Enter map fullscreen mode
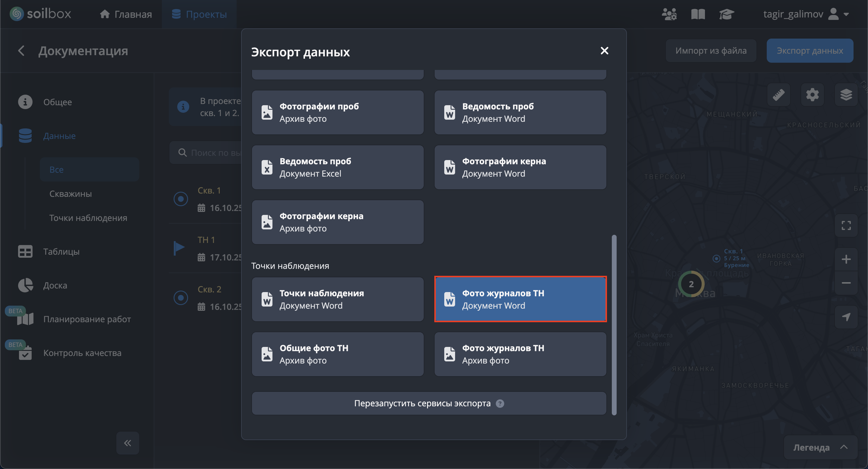Viewport: 868px width, 469px height. (846, 225)
